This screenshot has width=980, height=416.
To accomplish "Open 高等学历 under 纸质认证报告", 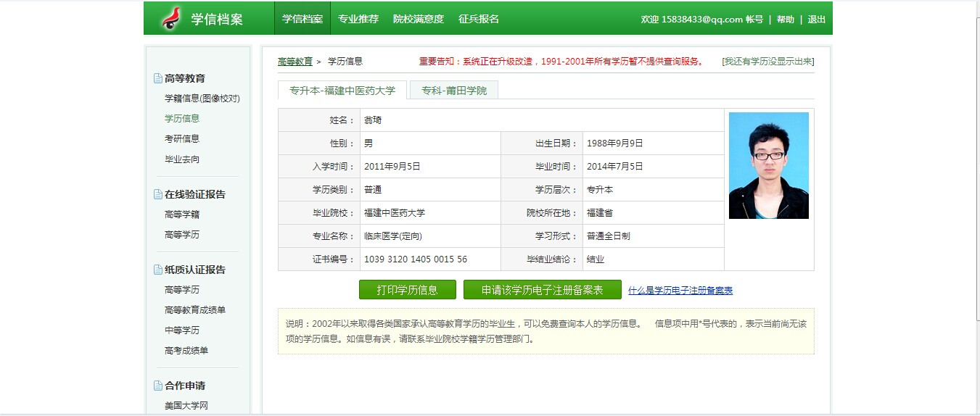I will pyautogui.click(x=182, y=290).
